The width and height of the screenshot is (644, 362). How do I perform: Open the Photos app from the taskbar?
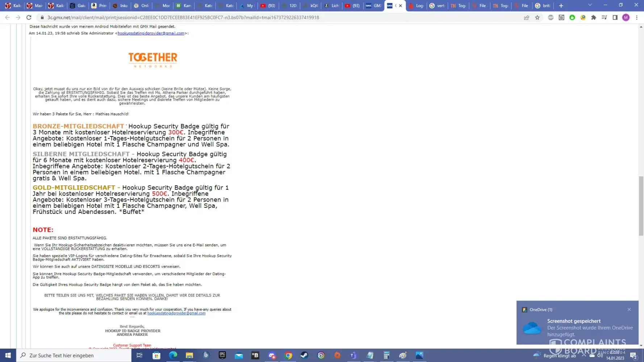pos(419,355)
